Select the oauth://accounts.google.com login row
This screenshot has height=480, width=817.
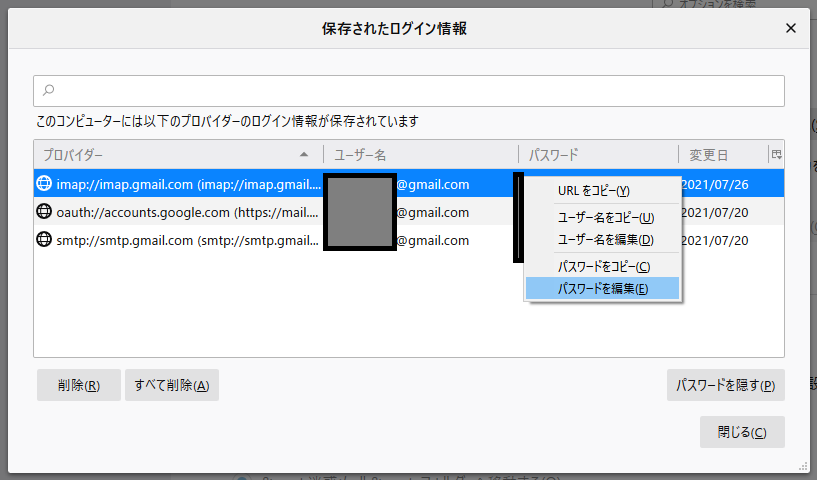click(x=409, y=212)
